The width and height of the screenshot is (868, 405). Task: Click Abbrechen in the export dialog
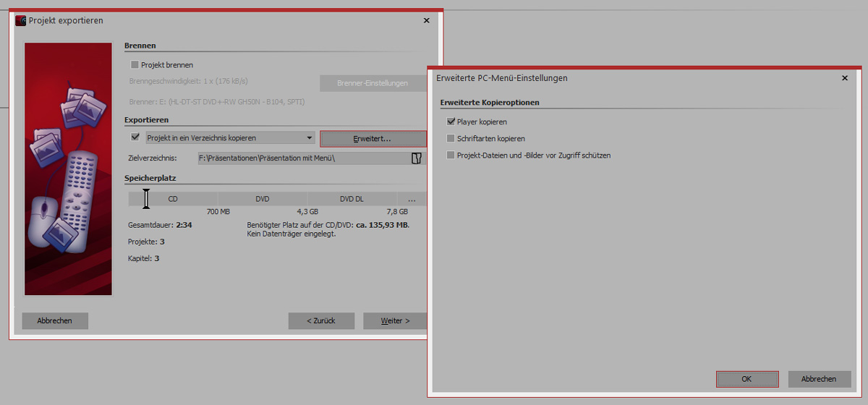[55, 321]
